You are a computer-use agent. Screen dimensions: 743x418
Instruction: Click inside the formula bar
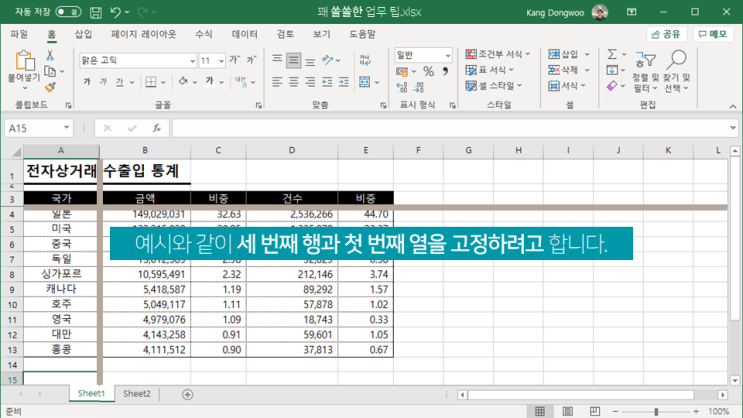tap(450, 128)
